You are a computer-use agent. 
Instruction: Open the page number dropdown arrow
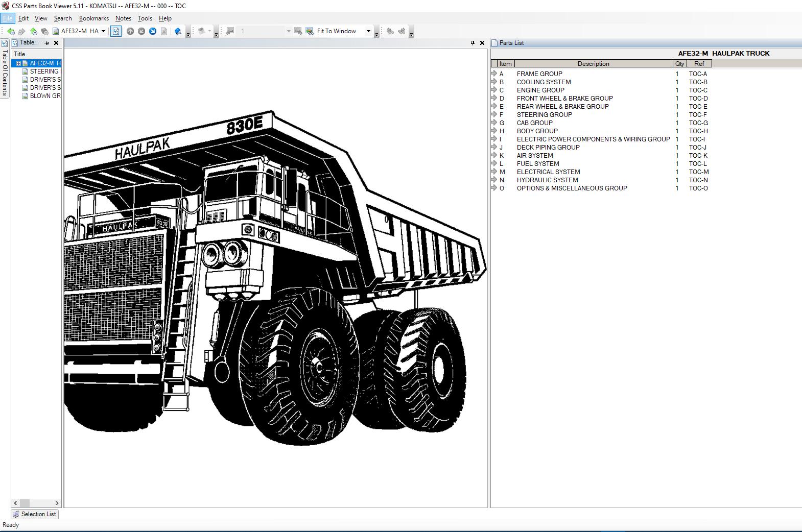click(289, 31)
